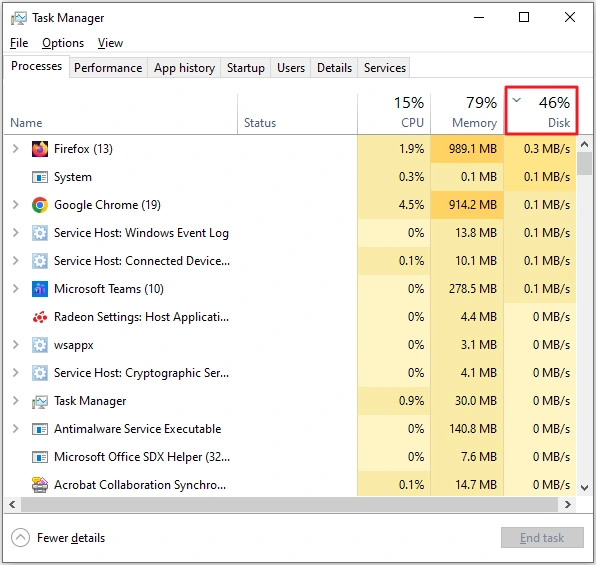The width and height of the screenshot is (596, 565).
Task: Open the Details tab
Action: 334,68
